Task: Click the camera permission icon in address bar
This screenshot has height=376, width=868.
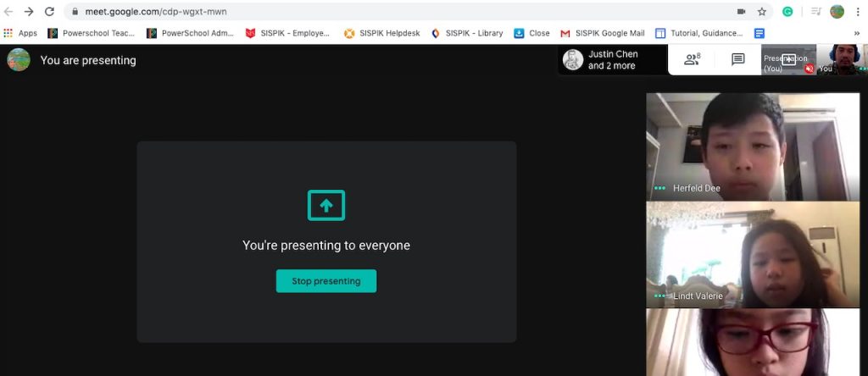Action: pos(741,12)
